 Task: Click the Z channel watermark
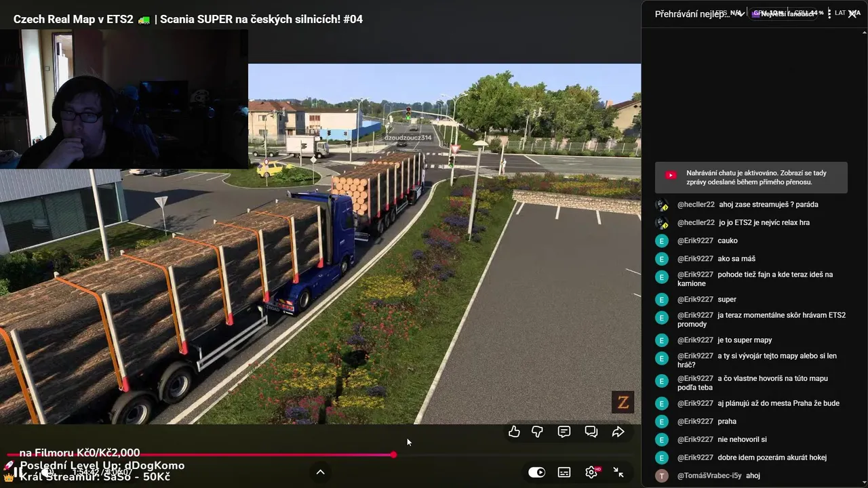[x=623, y=403]
